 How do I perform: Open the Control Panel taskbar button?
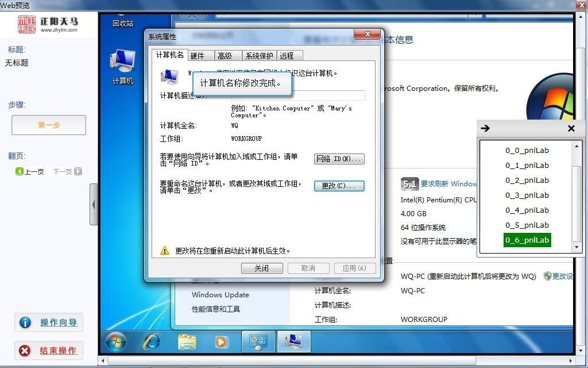click(x=258, y=341)
